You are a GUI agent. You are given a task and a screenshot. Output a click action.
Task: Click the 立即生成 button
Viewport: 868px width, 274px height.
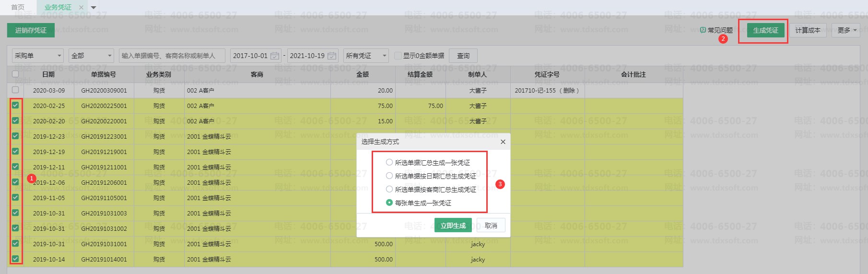click(x=453, y=226)
